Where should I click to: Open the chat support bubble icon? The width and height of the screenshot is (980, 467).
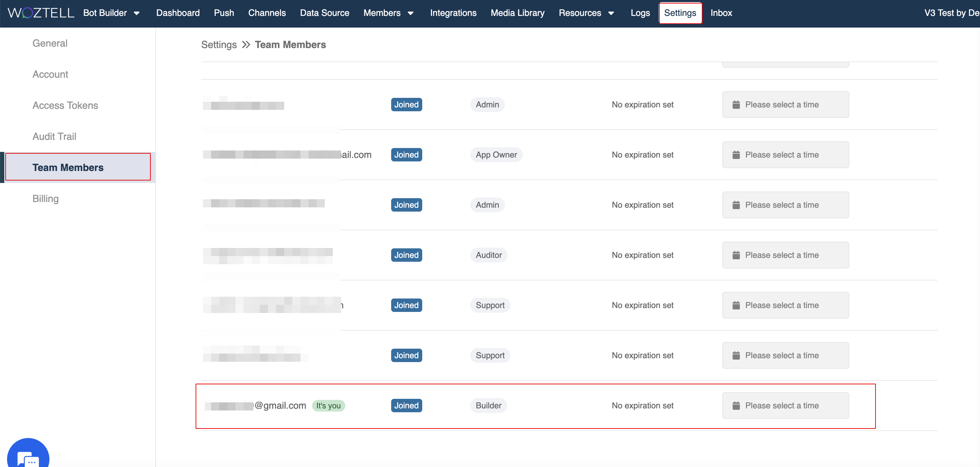28,457
